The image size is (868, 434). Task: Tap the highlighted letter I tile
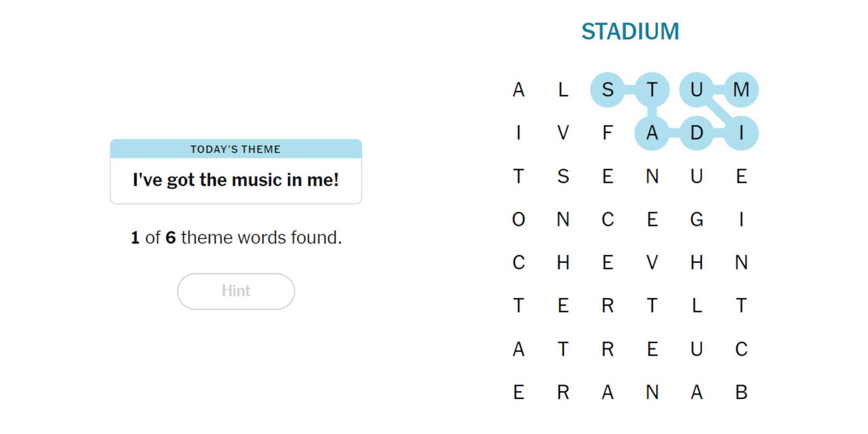[741, 133]
